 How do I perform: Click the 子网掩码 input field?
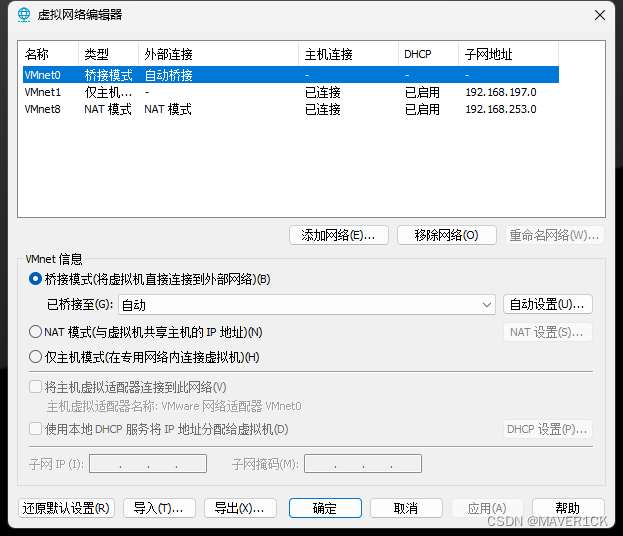(363, 464)
